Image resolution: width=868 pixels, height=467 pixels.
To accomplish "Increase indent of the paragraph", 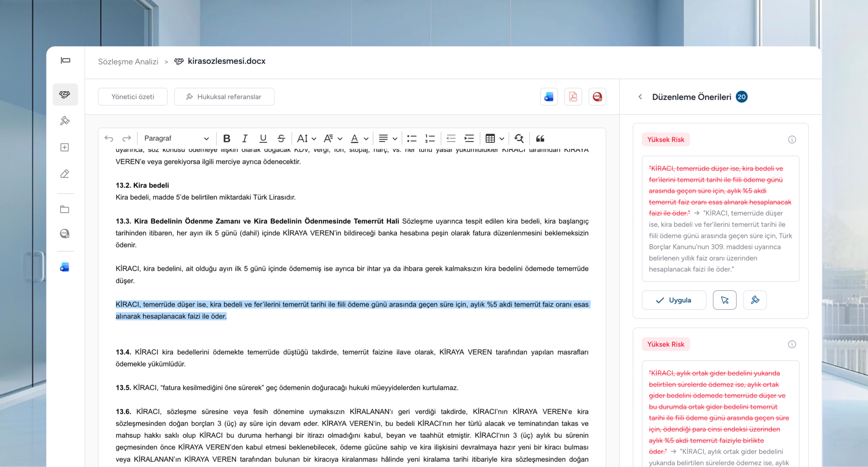I will coord(469,138).
